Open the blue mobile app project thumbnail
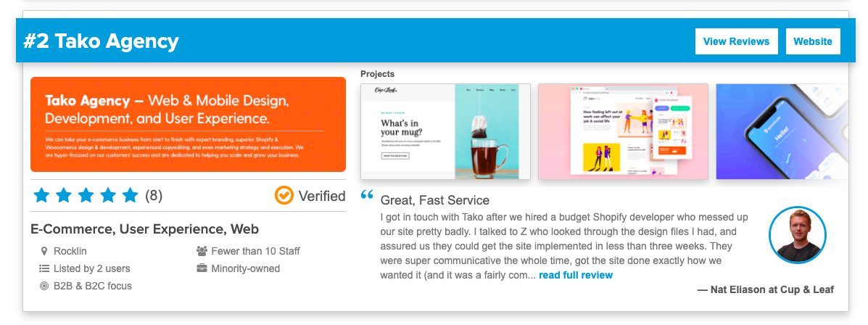The width and height of the screenshot is (868, 325). click(782, 132)
